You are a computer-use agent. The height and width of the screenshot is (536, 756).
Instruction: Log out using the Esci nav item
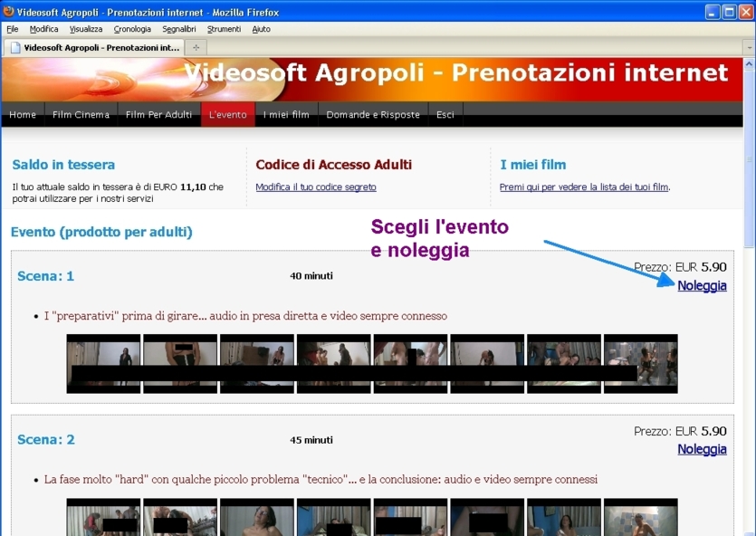445,115
